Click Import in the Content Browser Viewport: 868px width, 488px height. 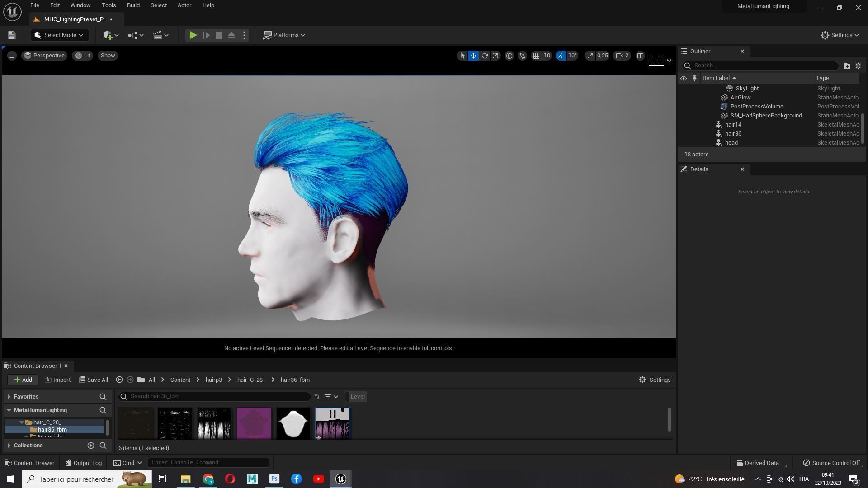(58, 380)
